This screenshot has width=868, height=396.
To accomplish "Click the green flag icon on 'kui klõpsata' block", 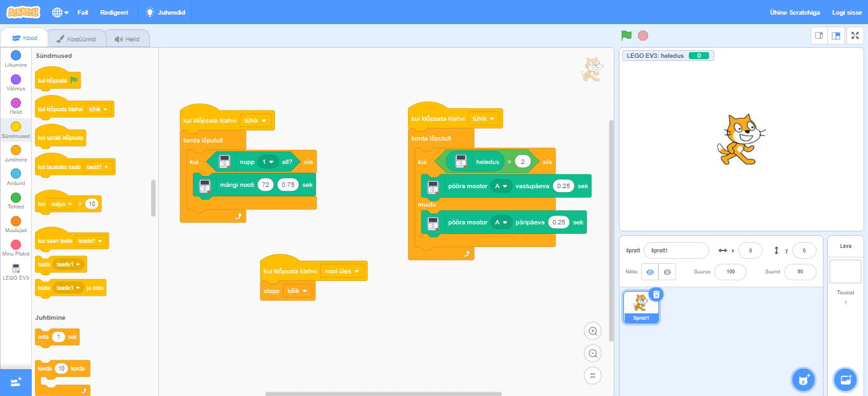I will (x=74, y=81).
